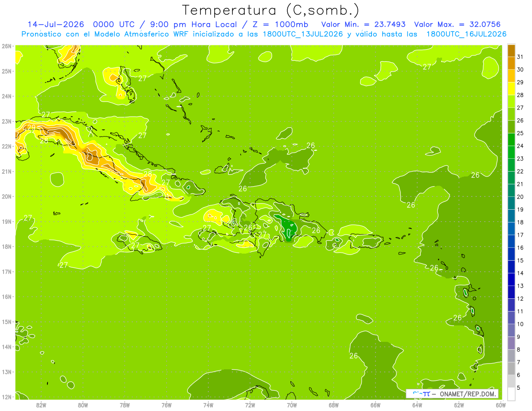Click the "16N" latitude axis label
The width and height of the screenshot is (532, 411).
[7, 297]
